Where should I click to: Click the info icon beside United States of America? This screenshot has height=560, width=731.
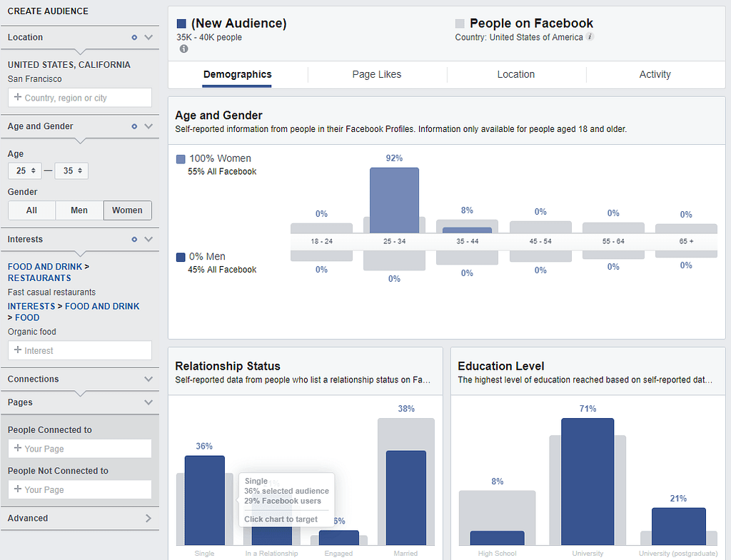point(590,37)
